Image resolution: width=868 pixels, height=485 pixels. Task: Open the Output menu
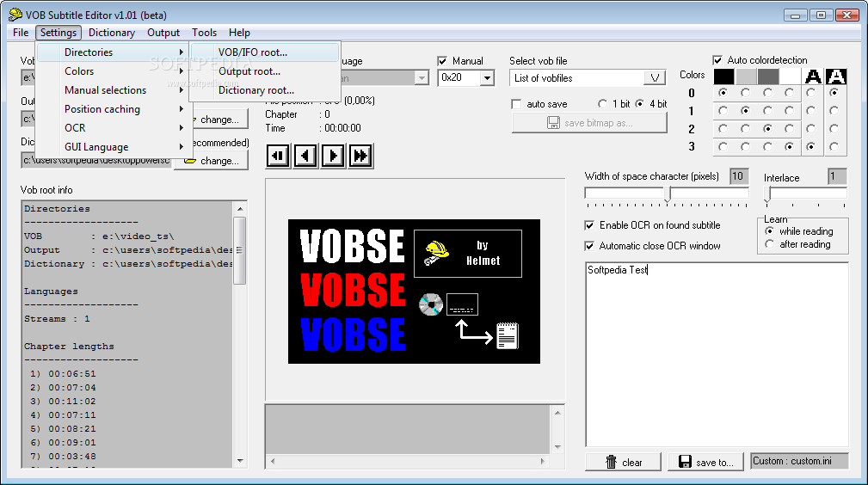point(163,33)
